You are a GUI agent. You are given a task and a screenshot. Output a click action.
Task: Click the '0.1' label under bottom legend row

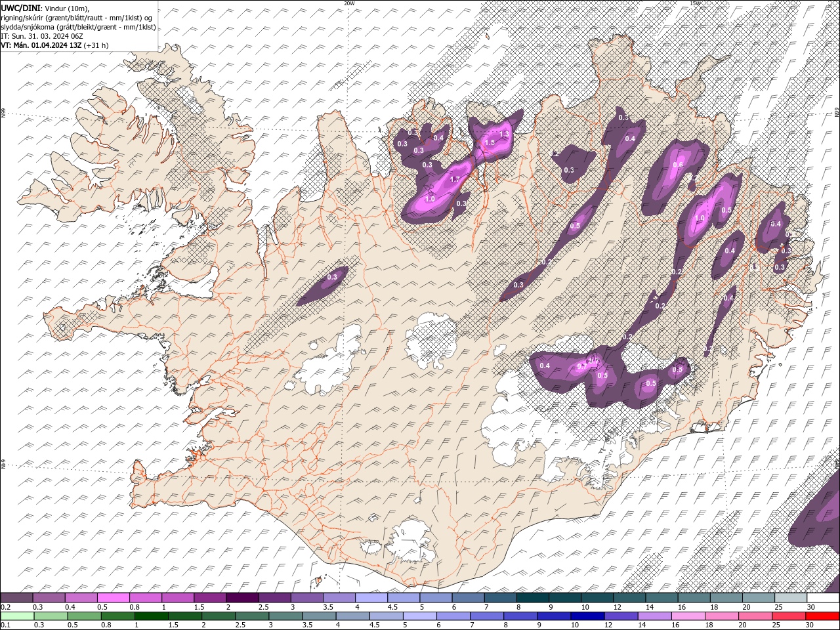pyautogui.click(x=5, y=625)
